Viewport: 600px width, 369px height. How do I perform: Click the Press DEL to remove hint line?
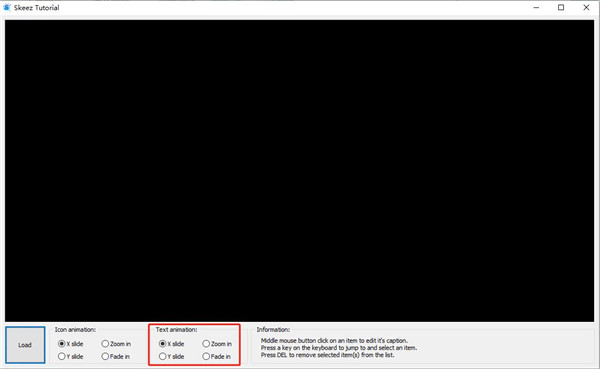click(x=328, y=355)
